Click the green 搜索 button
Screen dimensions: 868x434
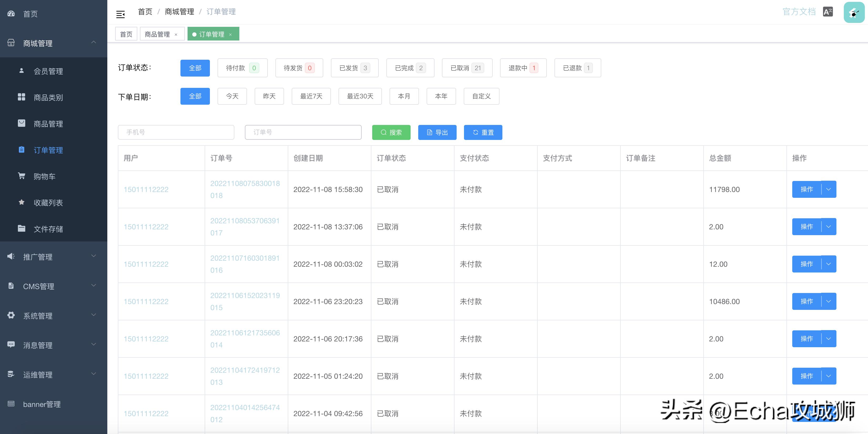click(x=391, y=132)
